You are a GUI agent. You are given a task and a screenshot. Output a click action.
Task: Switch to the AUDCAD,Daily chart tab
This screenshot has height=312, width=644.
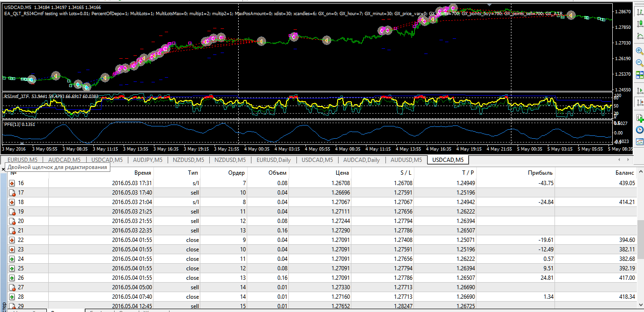click(361, 160)
